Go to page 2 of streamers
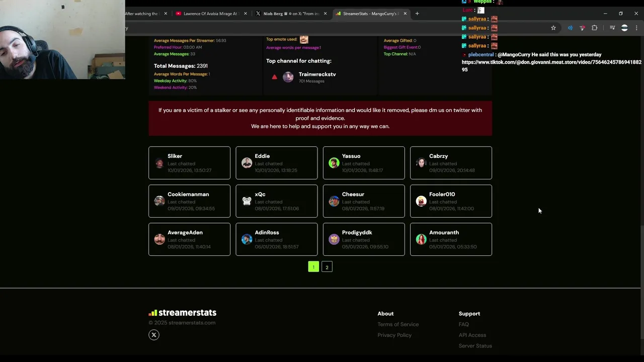The height and width of the screenshot is (362, 644). click(x=327, y=267)
